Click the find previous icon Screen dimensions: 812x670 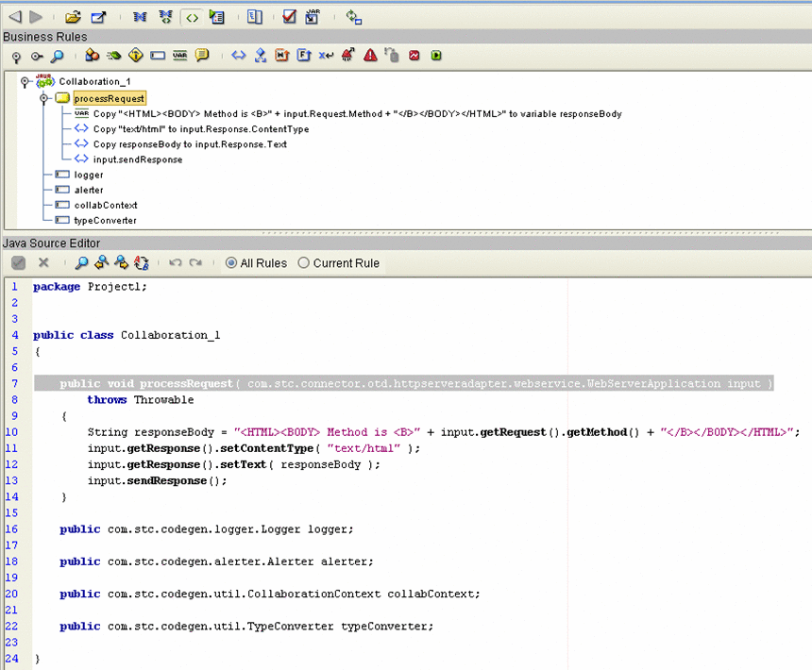[x=102, y=263]
